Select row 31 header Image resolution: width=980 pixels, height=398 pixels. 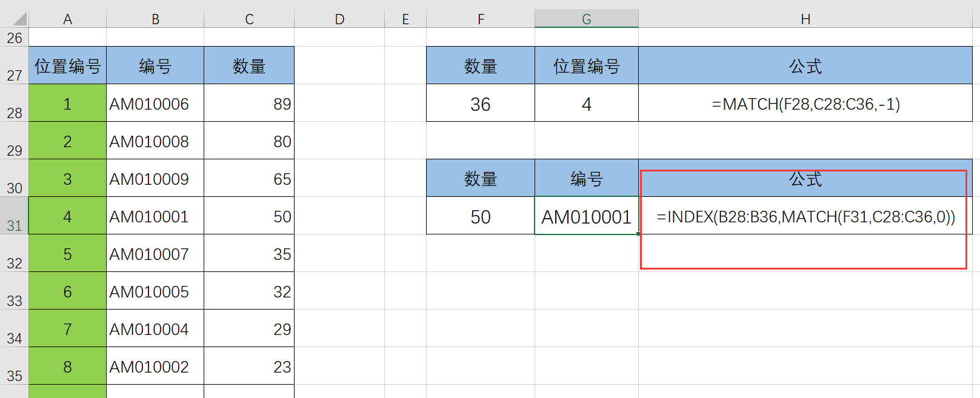[x=15, y=216]
